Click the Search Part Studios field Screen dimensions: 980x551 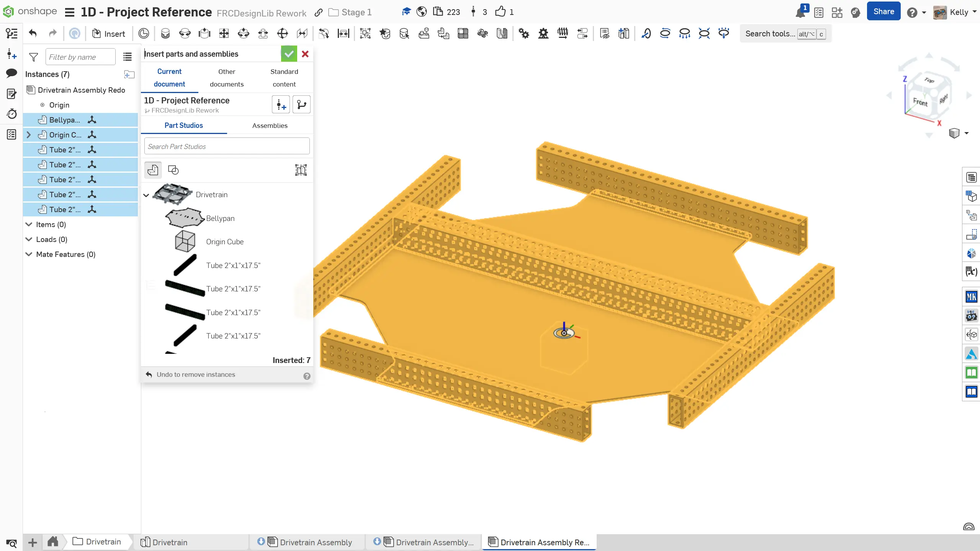(x=227, y=146)
